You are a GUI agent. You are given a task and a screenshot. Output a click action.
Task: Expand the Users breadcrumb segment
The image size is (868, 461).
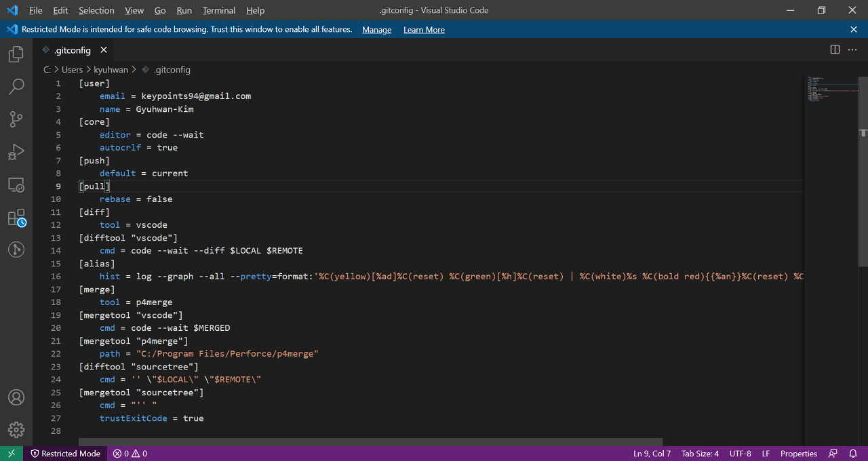click(x=72, y=69)
